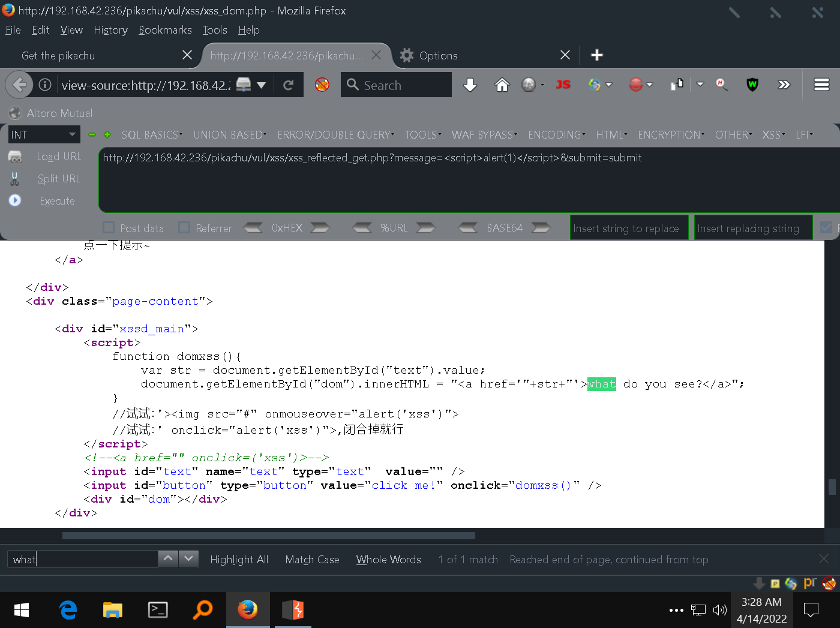The image size is (840, 628).
Task: Expand the WAF BYPASS menu
Action: point(485,135)
